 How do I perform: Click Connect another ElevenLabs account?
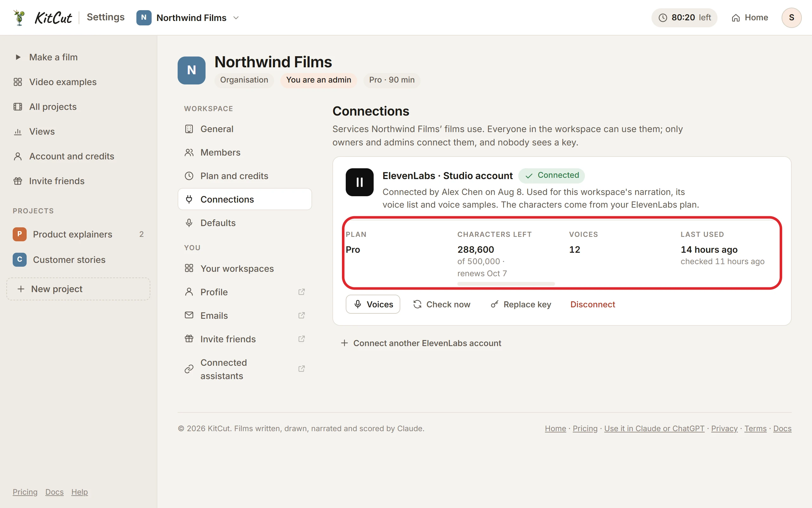point(421,343)
